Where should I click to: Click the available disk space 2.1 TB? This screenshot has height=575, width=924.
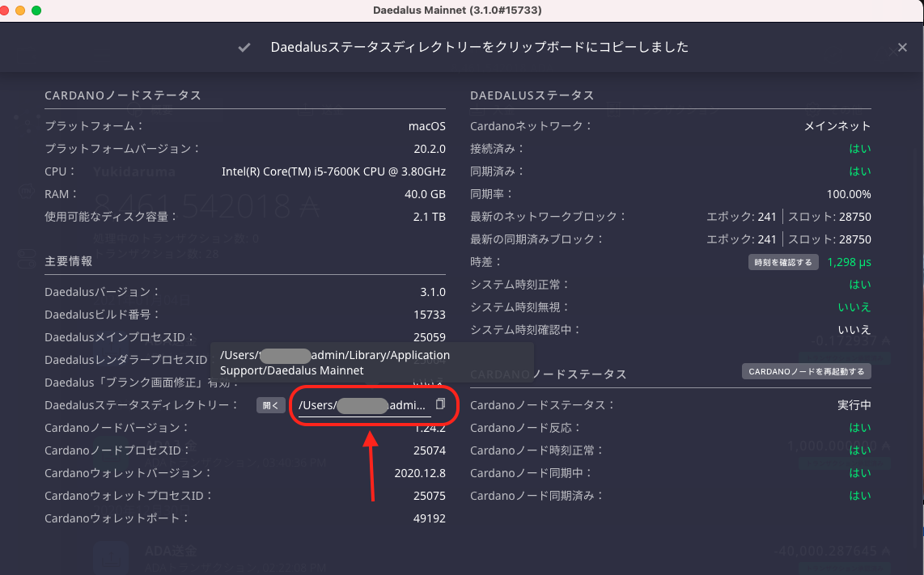click(x=429, y=217)
